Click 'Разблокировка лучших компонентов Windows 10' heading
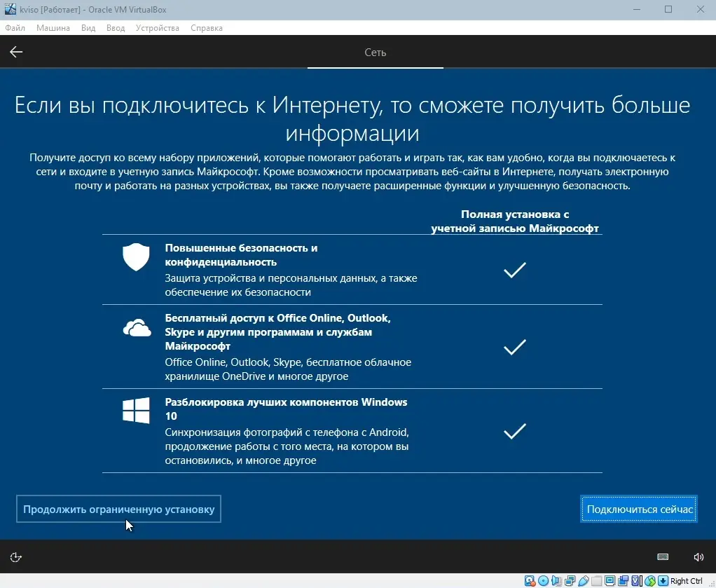The height and width of the screenshot is (588, 716). point(286,409)
